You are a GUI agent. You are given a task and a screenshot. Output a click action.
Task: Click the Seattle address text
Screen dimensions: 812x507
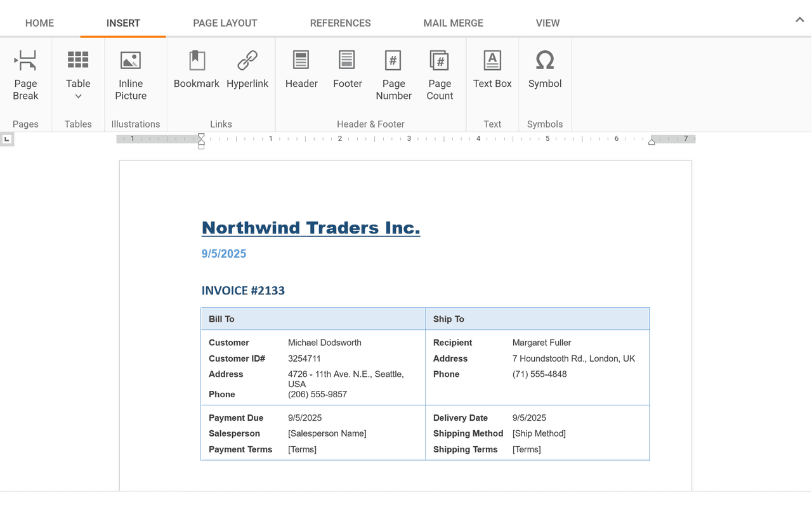346,379
